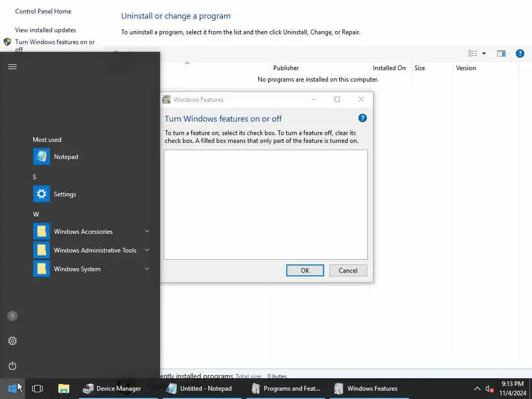This screenshot has width=532, height=399.
Task: Toggle the preview pane icon
Action: point(501,54)
